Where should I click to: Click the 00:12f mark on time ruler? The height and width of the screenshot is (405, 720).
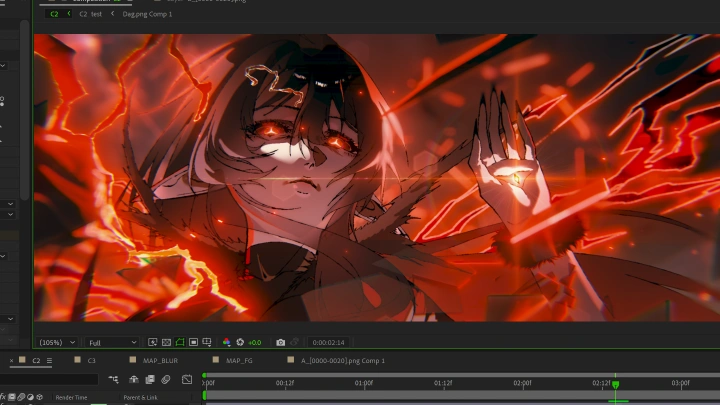click(285, 382)
